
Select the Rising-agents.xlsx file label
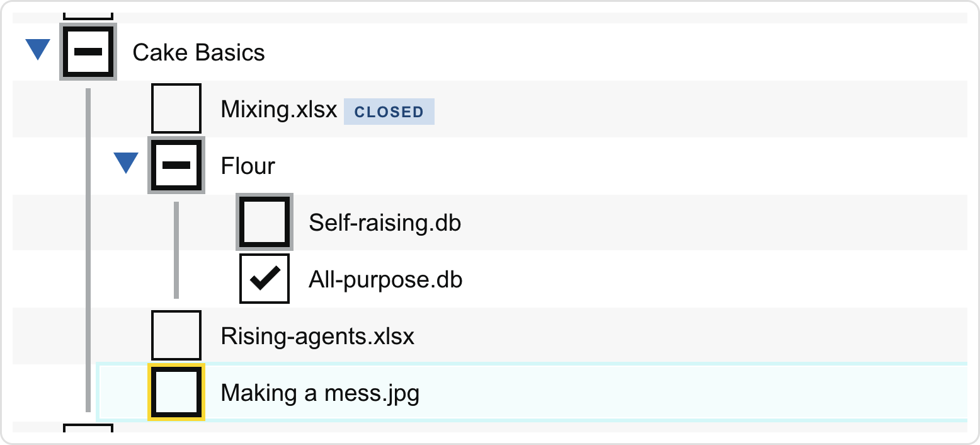click(317, 336)
